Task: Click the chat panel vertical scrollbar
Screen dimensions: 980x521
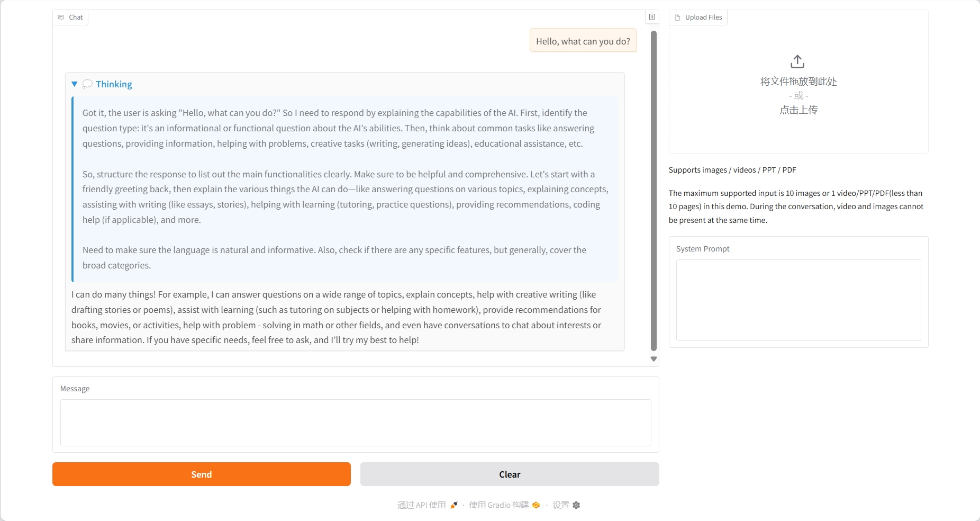Action: (x=654, y=191)
